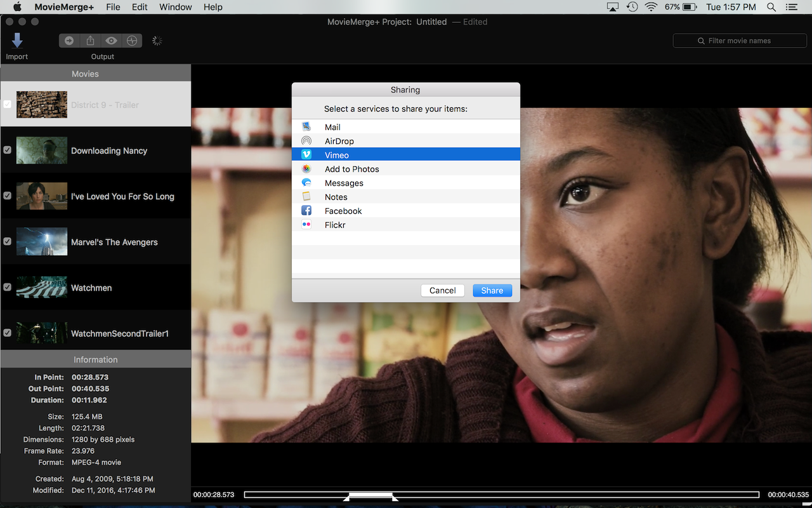
Task: Click the blue Import arrow icon
Action: click(x=17, y=41)
